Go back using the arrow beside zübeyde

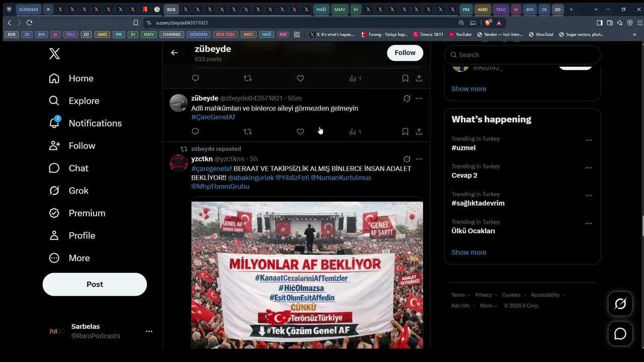click(174, 53)
